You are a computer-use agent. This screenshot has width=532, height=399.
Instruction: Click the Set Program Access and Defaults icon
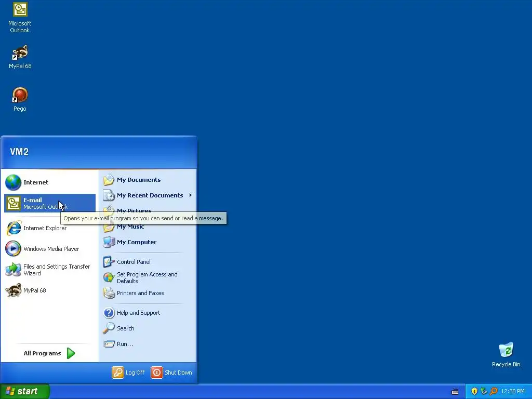click(109, 277)
